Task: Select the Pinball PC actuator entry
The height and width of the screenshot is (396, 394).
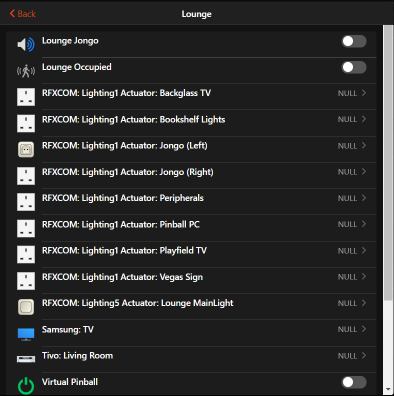Action: pyautogui.click(x=191, y=228)
